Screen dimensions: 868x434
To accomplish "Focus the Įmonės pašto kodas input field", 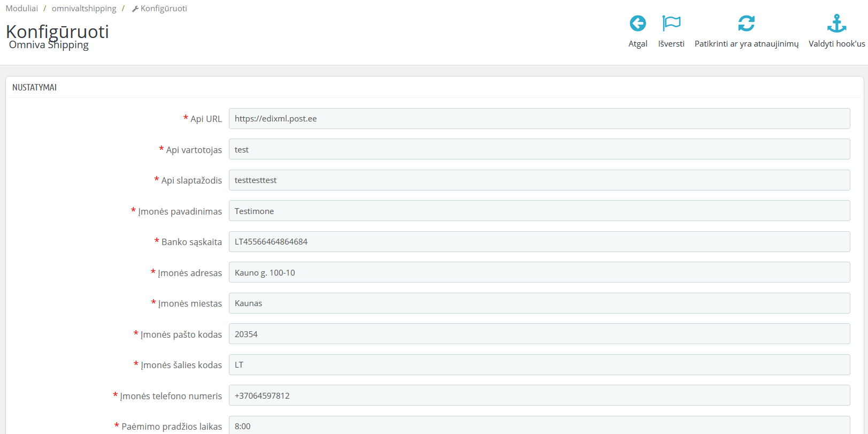I will coord(539,334).
